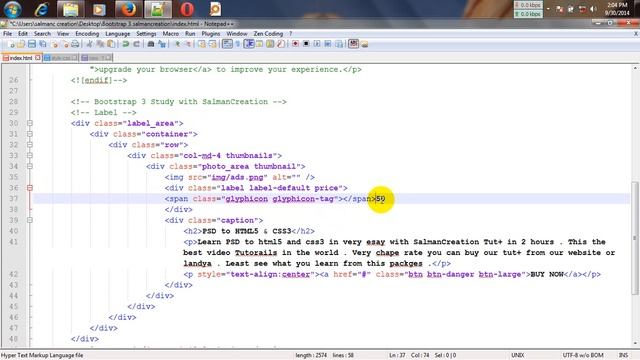Screen dimensions: 640x360
Task: Click the UTF-8 w/o BOM status entry
Action: coord(584,356)
